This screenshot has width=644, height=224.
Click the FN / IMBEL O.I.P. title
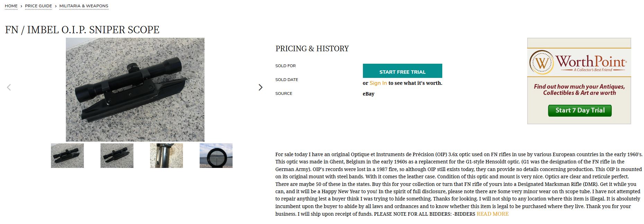click(82, 30)
